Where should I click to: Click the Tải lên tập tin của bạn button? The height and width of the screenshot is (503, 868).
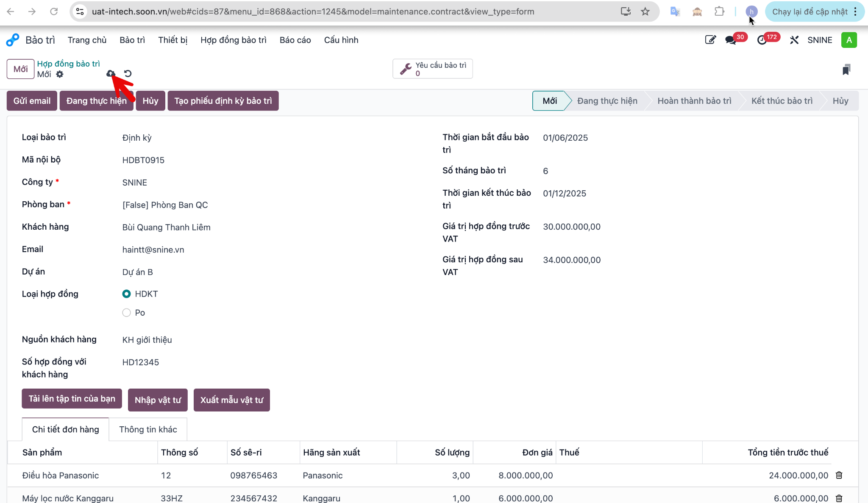pos(72,399)
